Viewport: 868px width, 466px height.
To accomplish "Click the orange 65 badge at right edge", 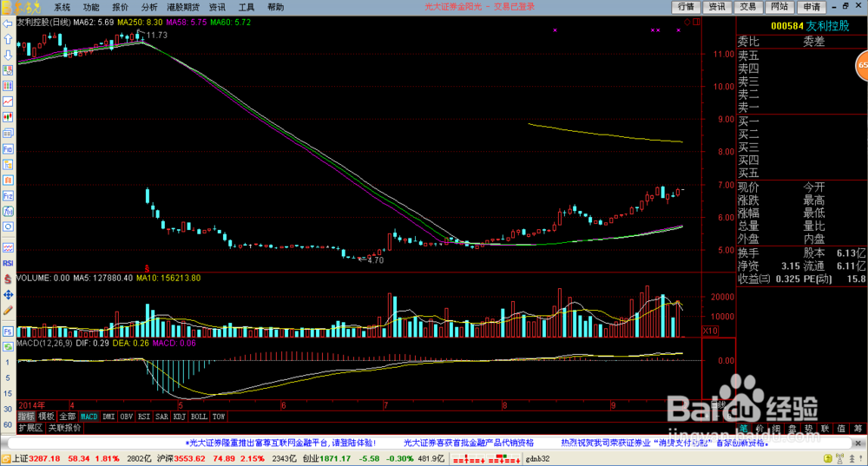I will coord(862,65).
